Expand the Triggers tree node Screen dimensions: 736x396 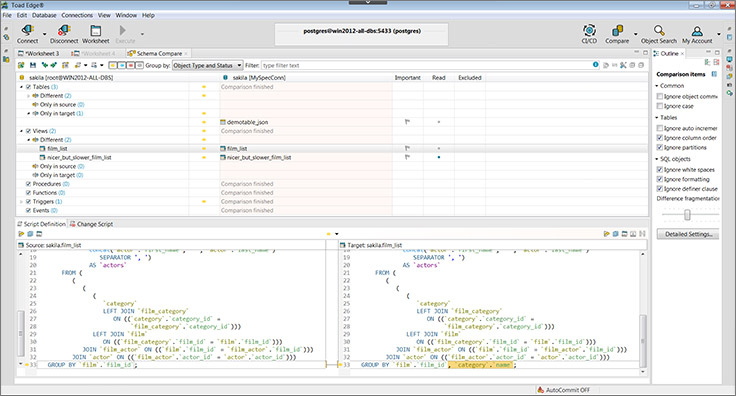pos(21,202)
